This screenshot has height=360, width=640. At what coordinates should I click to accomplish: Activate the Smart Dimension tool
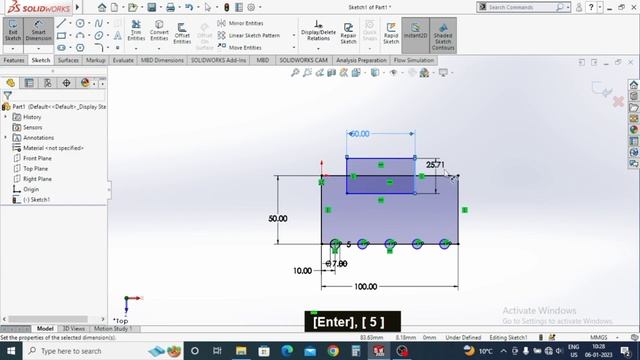[x=38, y=31]
